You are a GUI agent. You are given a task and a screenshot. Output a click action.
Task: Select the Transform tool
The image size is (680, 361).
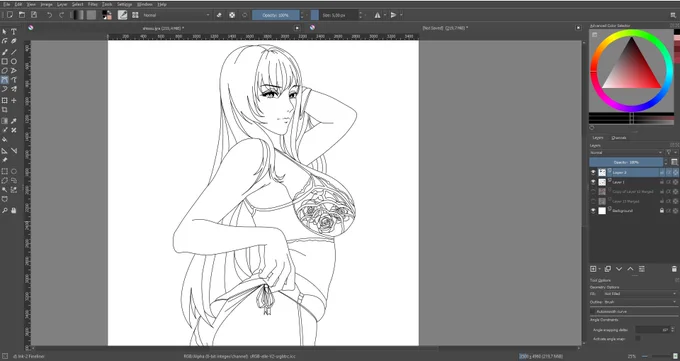click(x=5, y=100)
